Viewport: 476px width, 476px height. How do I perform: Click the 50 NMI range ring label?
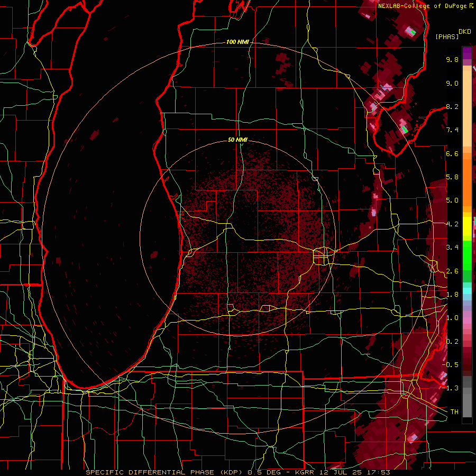coord(237,140)
